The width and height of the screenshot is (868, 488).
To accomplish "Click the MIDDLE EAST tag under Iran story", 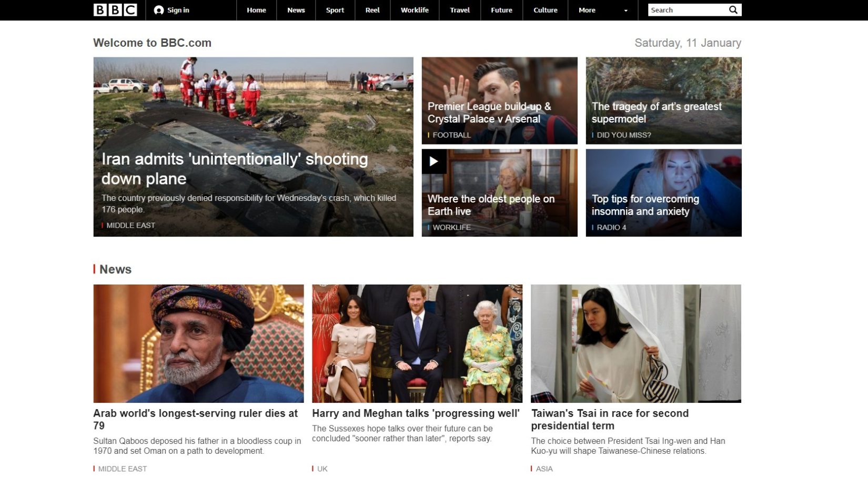I will pyautogui.click(x=130, y=225).
